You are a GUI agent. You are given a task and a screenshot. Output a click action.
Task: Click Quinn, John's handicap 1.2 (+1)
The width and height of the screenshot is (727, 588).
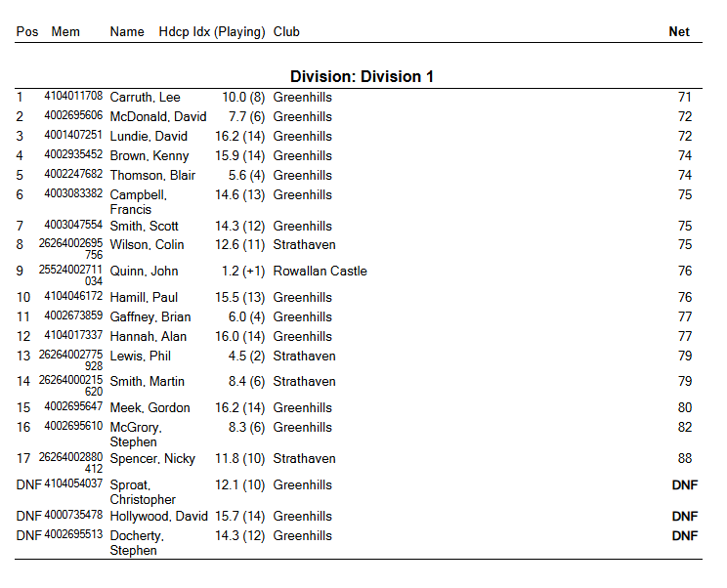(240, 272)
